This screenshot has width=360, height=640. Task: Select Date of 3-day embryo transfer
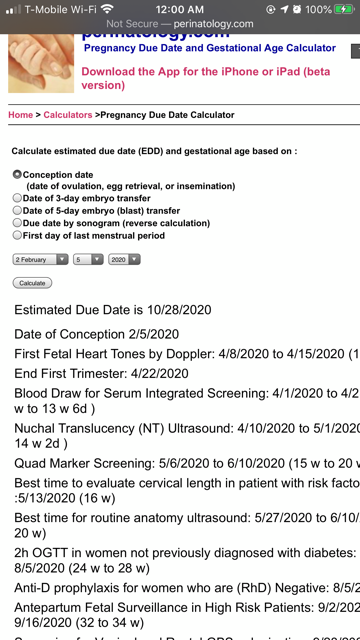pyautogui.click(x=17, y=198)
